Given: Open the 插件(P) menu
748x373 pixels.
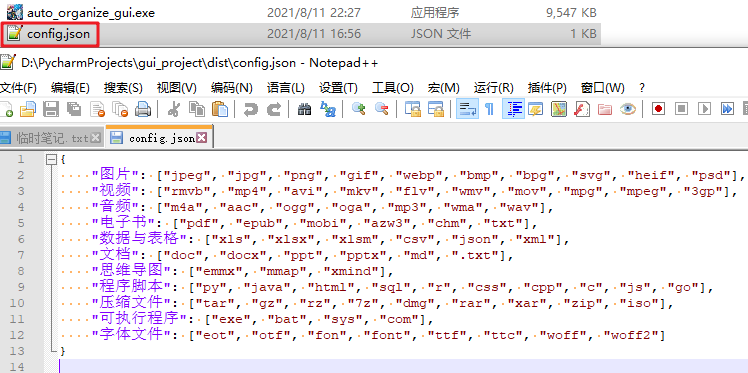Looking at the screenshot, I should point(547,88).
